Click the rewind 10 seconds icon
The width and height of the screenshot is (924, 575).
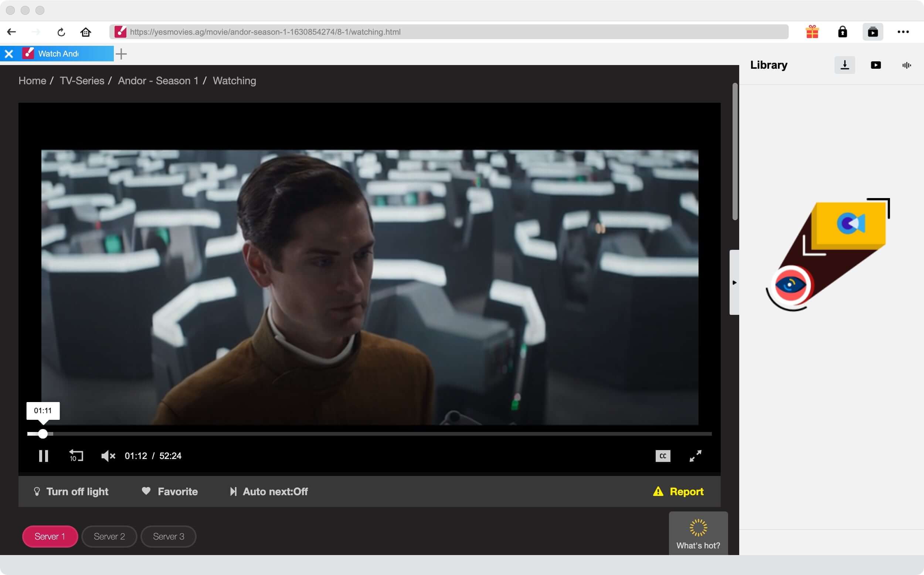76,456
